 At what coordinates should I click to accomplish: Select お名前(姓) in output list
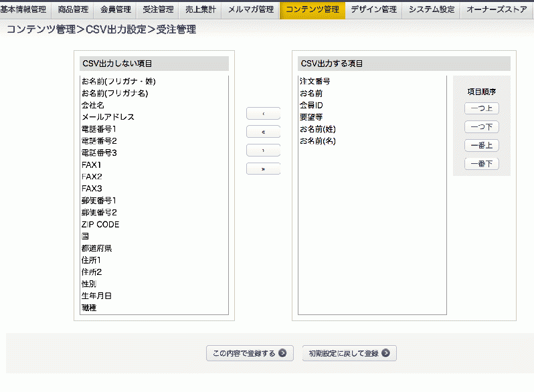[x=372, y=129]
